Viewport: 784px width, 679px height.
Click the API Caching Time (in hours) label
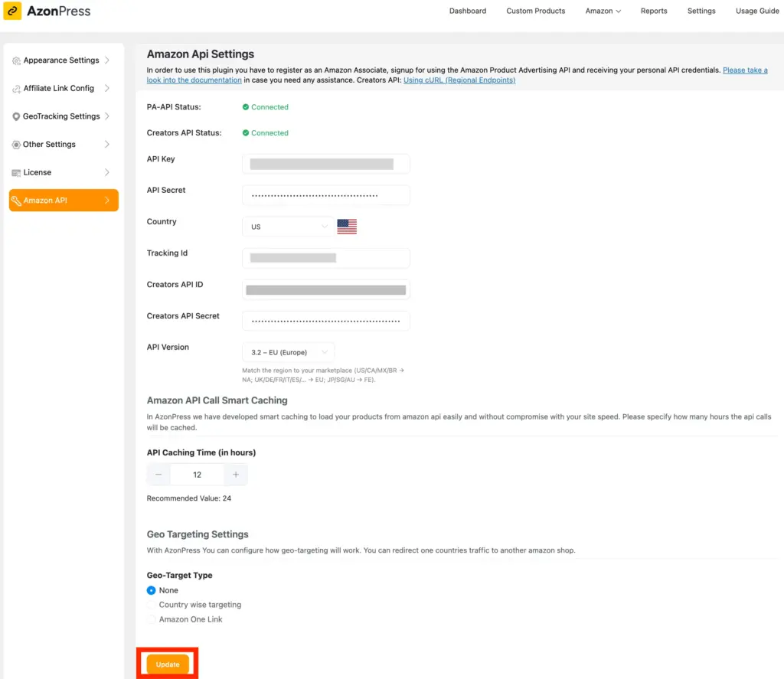click(201, 452)
